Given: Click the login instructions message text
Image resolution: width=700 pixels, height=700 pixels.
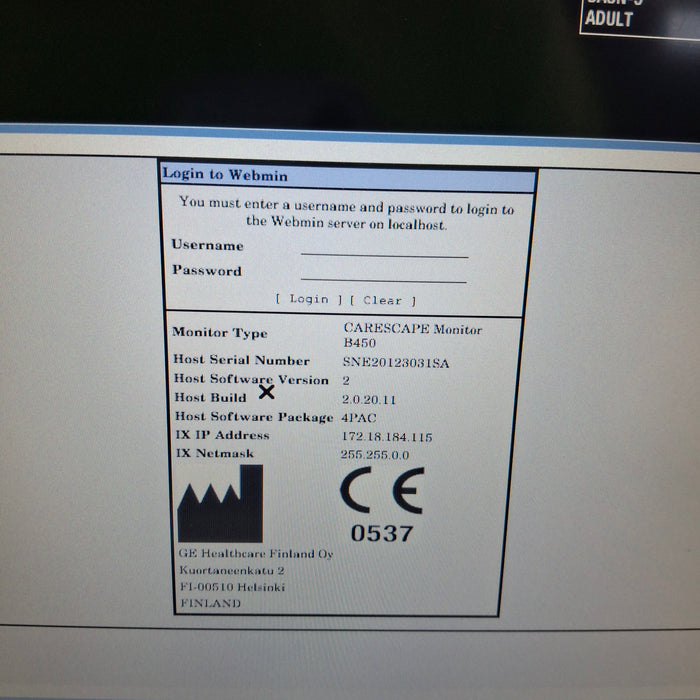Looking at the screenshot, I should (x=347, y=215).
